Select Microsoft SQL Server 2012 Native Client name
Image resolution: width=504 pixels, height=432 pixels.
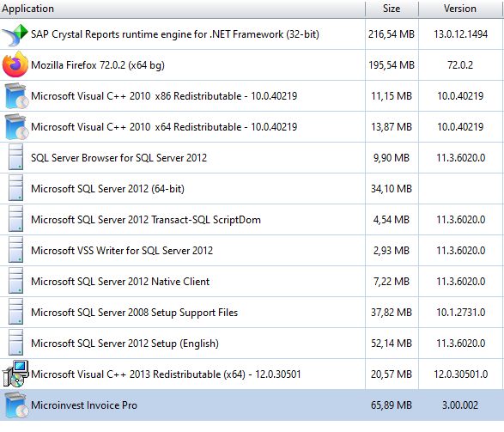pyautogui.click(x=120, y=281)
